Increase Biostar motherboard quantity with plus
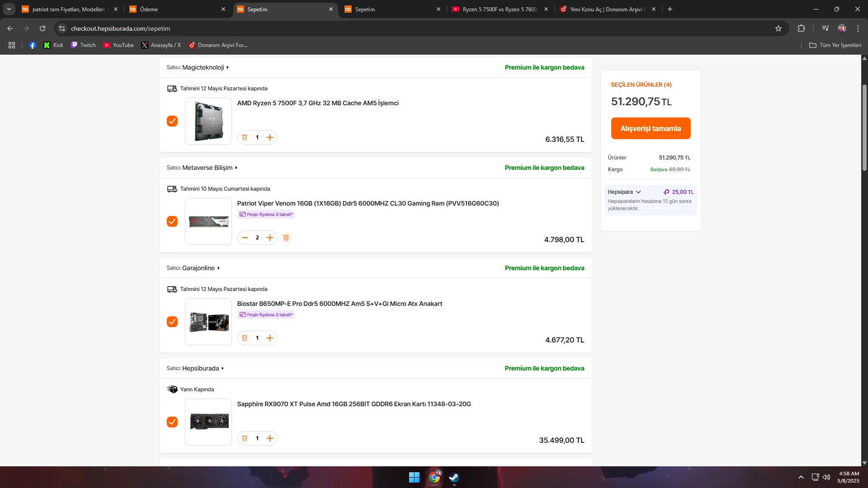This screenshot has width=868, height=488. [x=270, y=338]
